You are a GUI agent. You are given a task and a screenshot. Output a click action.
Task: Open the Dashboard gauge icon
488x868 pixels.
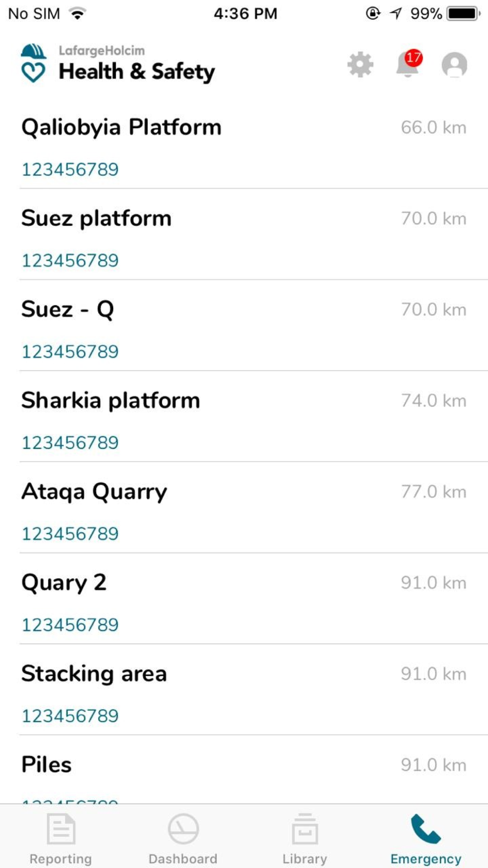[183, 829]
